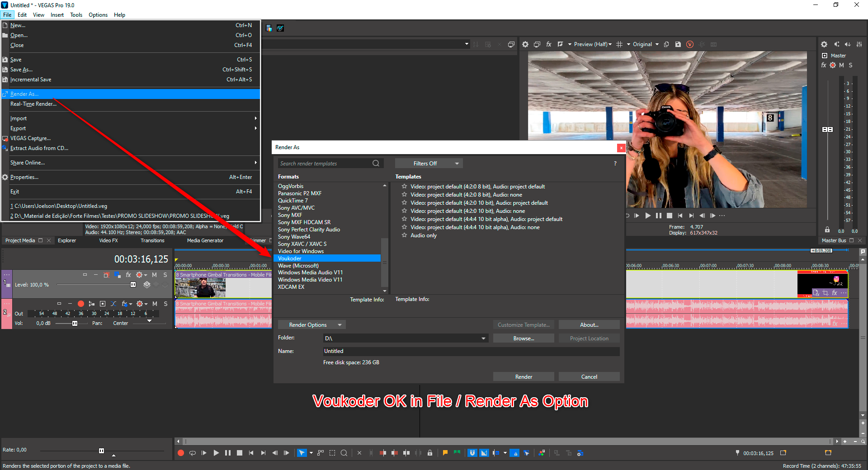Image resolution: width=868 pixels, height=470 pixels.
Task: Solo video track 1
Action: [165, 275]
